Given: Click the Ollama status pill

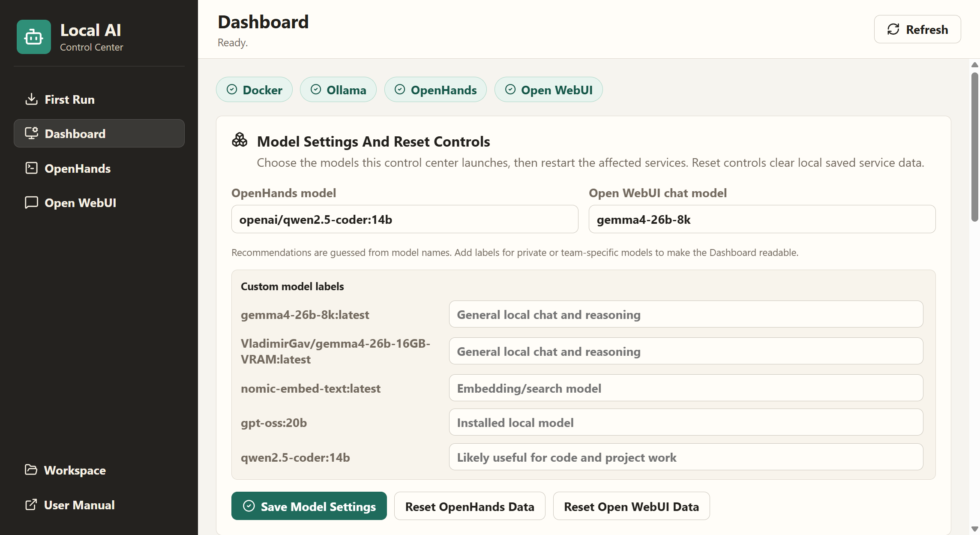Looking at the screenshot, I should [x=338, y=89].
